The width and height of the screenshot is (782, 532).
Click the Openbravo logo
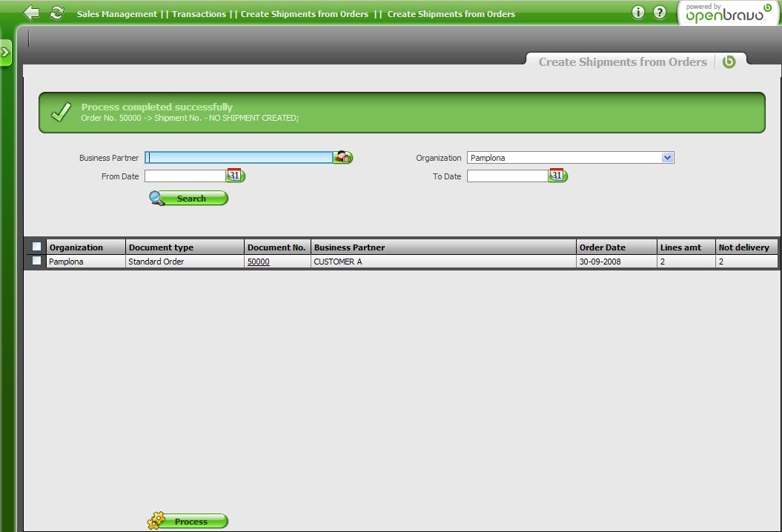click(x=729, y=13)
